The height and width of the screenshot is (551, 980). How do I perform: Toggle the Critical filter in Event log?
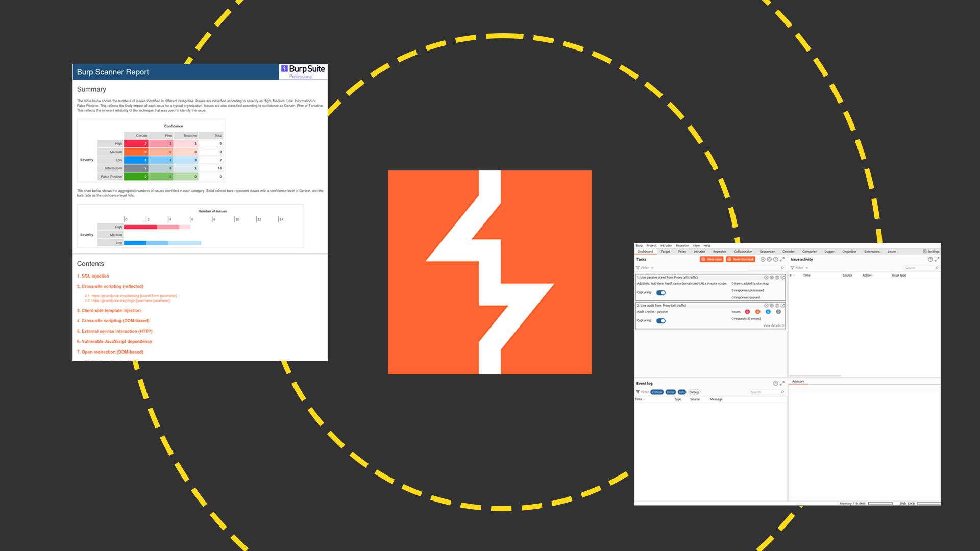657,392
